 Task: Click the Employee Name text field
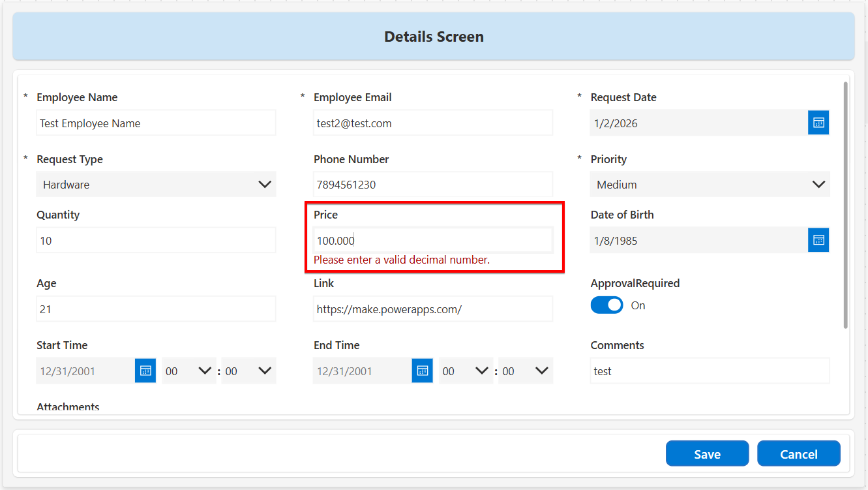pos(156,123)
